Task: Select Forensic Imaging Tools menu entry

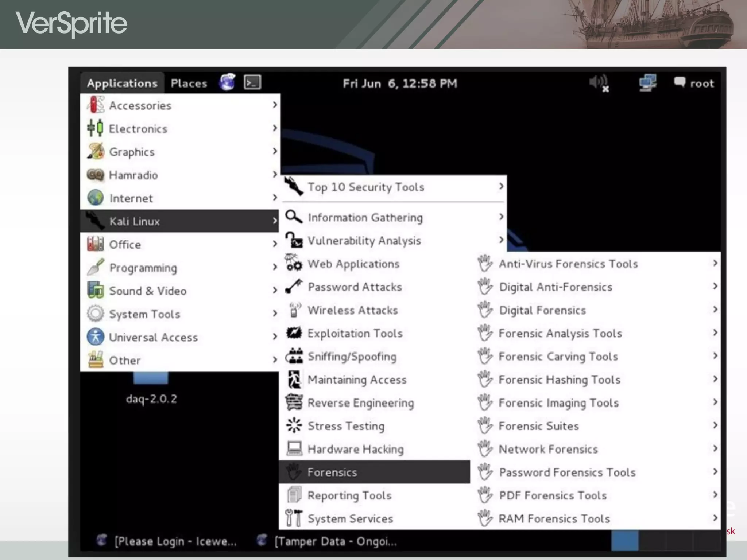Action: 558,403
